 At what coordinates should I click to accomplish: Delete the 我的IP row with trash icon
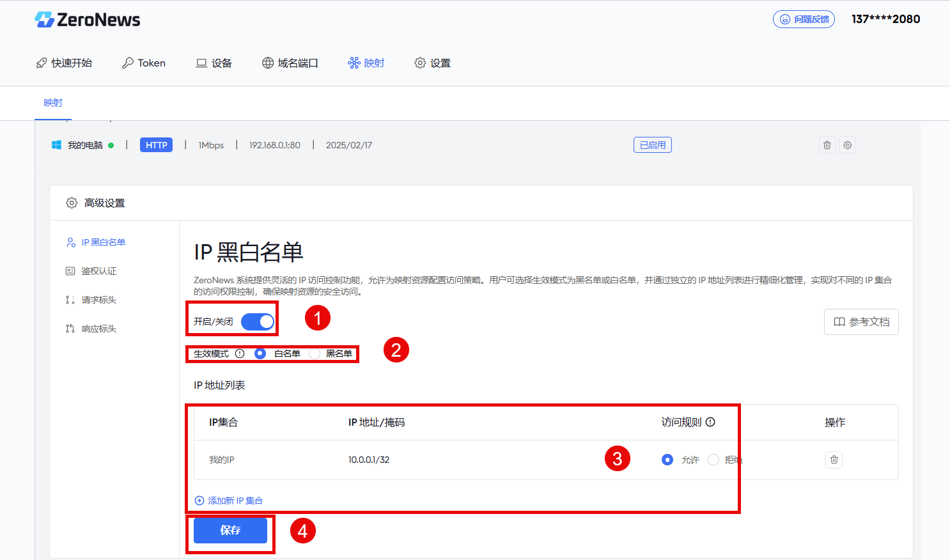(x=834, y=460)
